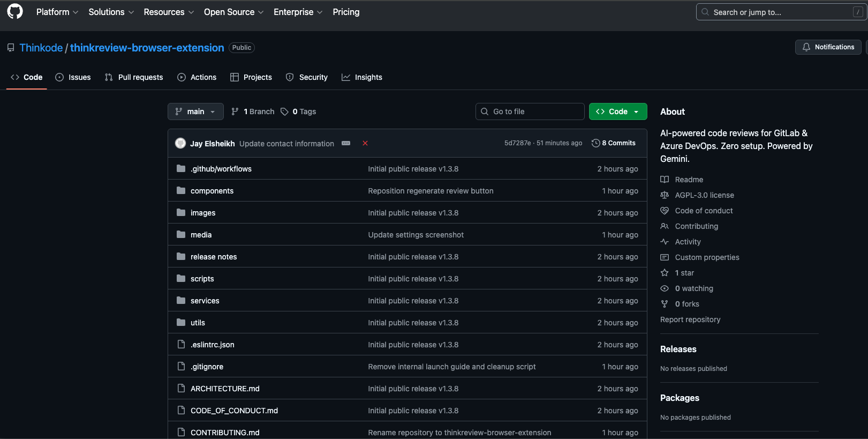The width and height of the screenshot is (868, 439).
Task: Click the people icon beside Contributing
Action: click(665, 226)
